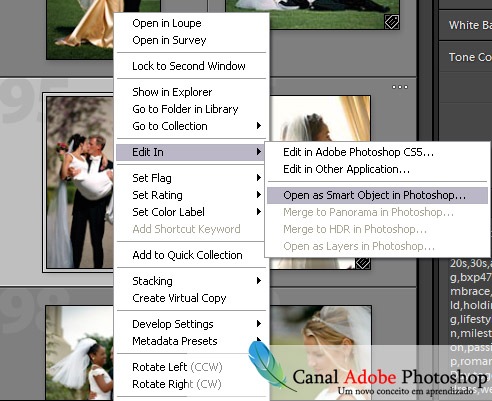Select the couple lying on grass thumbnail
Screen dimensions: 492x401
(x=312, y=14)
